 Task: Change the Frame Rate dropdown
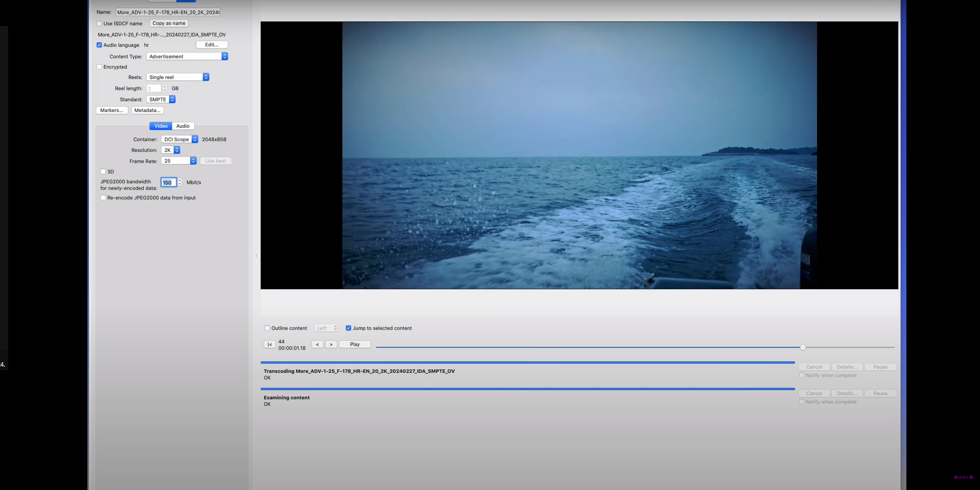point(179,161)
